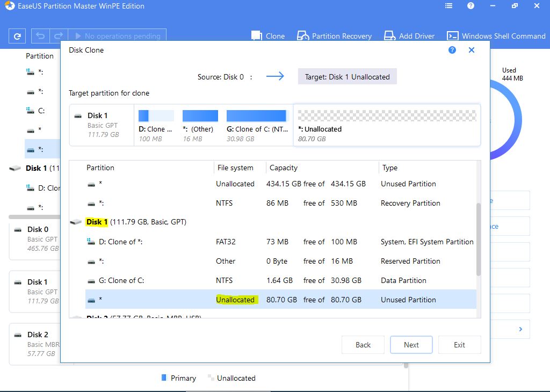Open Partition Recovery tool
This screenshot has width=550, height=392.
pyautogui.click(x=334, y=36)
